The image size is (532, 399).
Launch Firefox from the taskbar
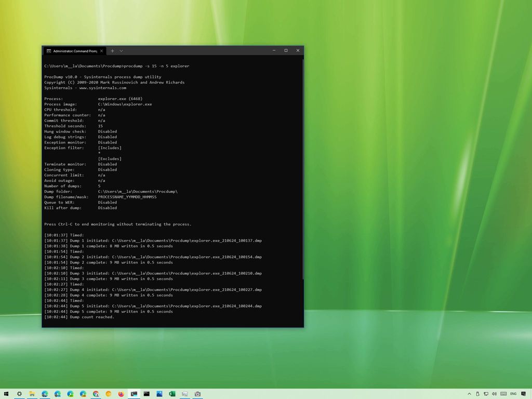pyautogui.click(x=121, y=394)
